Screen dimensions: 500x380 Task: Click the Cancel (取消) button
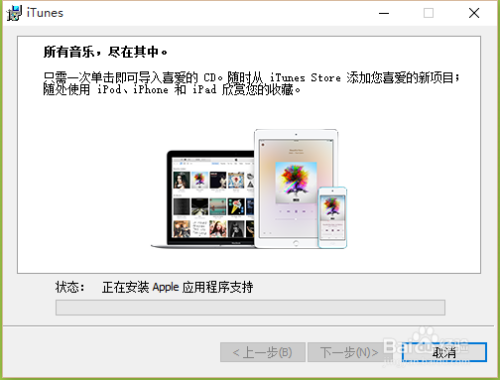pos(444,352)
